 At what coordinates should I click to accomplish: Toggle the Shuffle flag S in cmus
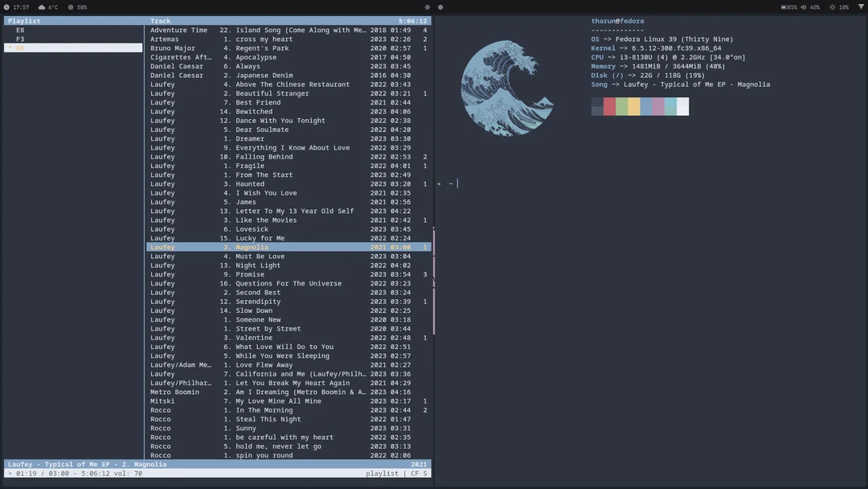(x=425, y=473)
